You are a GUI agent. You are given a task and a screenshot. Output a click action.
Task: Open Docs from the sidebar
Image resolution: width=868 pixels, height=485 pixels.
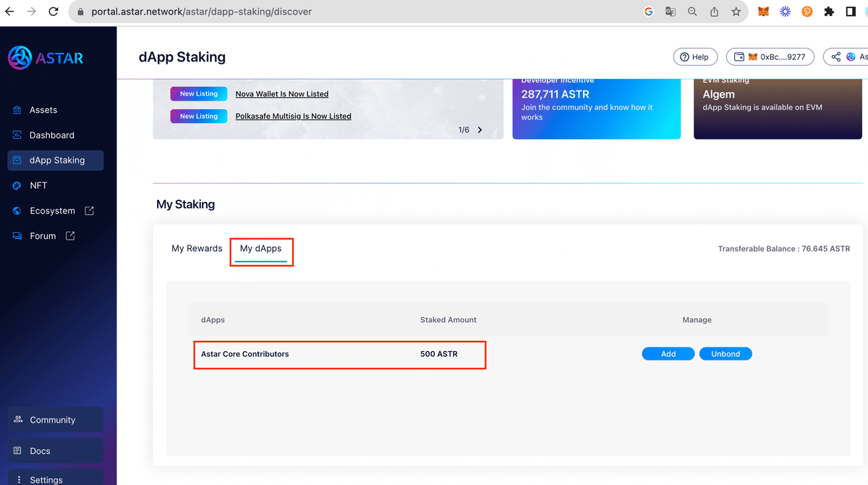[x=55, y=451]
